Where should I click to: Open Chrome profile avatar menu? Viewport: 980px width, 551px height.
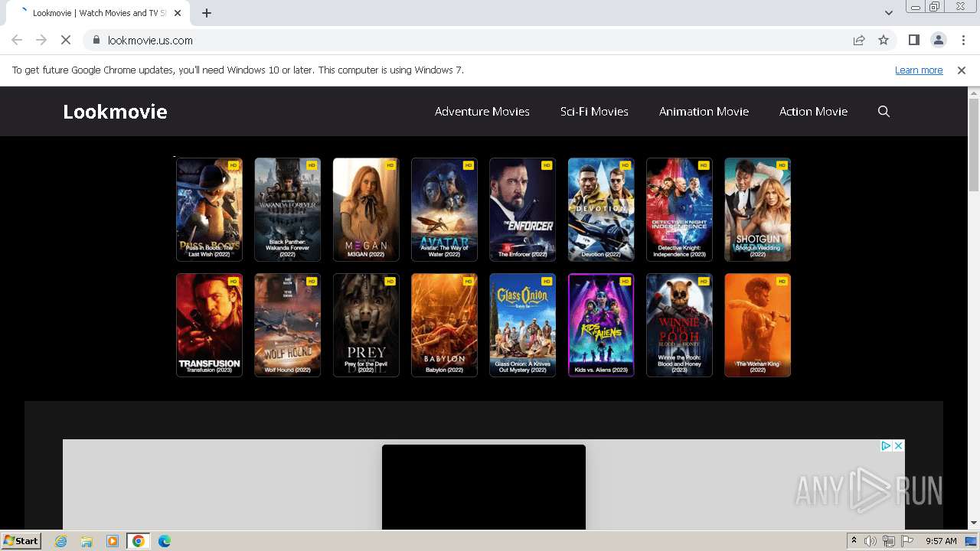point(938,40)
